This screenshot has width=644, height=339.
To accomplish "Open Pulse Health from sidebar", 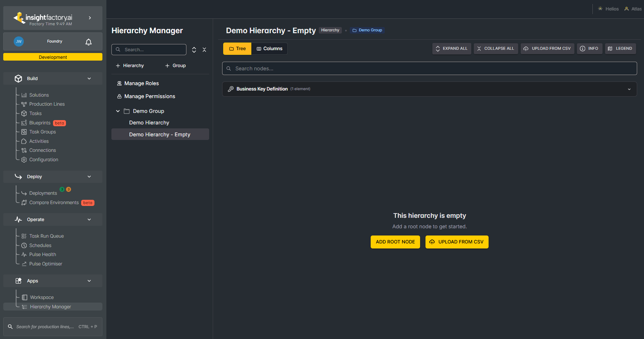I will 43,255.
